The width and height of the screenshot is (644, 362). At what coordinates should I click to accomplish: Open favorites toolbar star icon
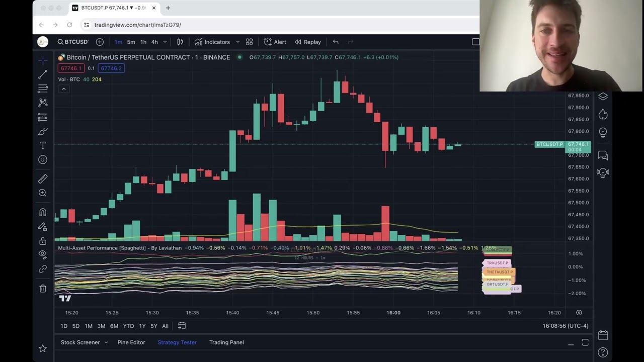point(43,348)
